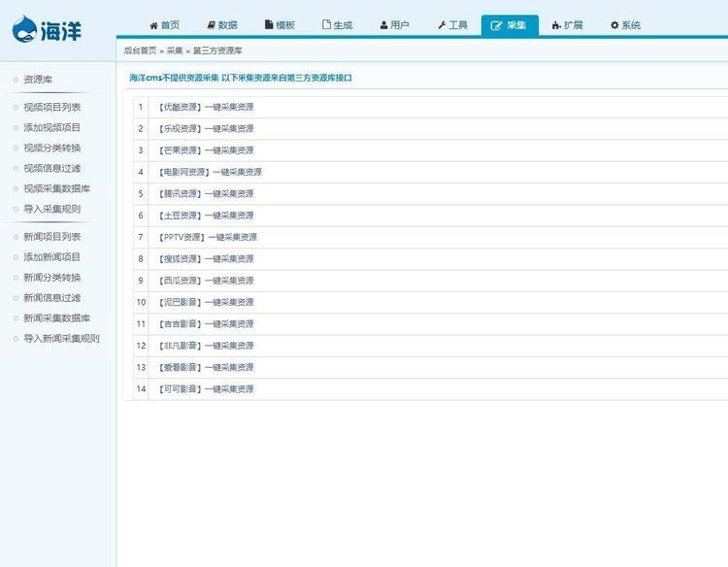Open the 首页 tab
This screenshot has width=728, height=567.
tap(164, 25)
